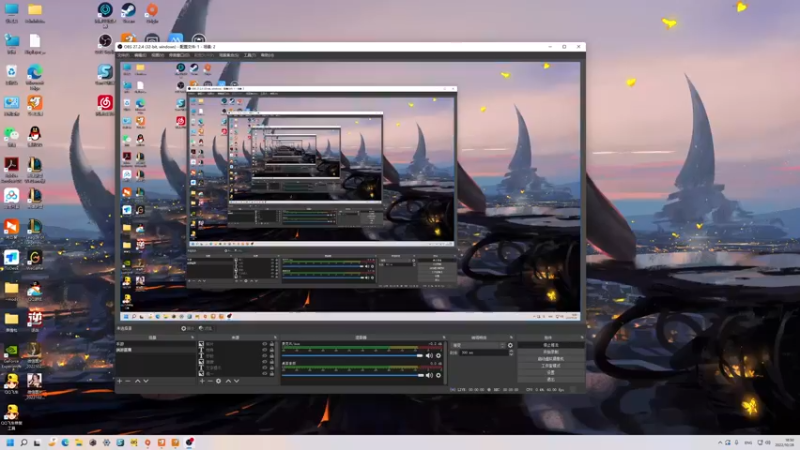This screenshot has width=800, height=450.
Task: Select the highlighted scene in the Scenes list
Action: click(156, 349)
